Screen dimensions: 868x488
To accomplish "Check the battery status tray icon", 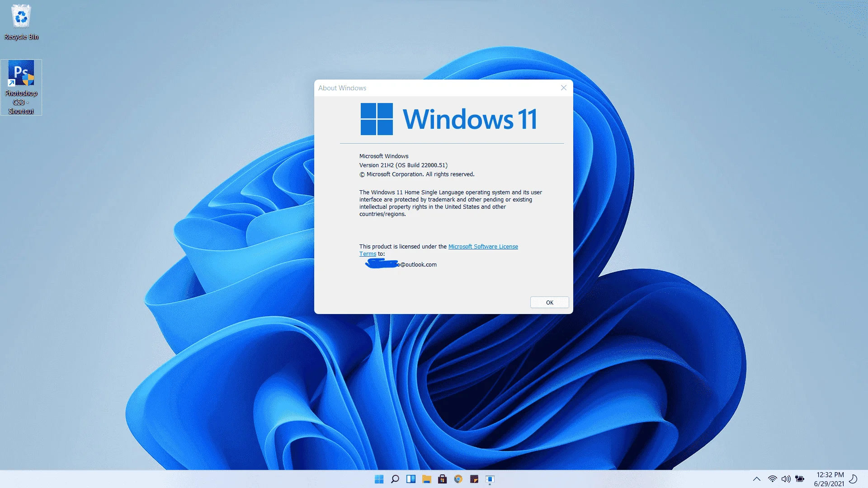I will pyautogui.click(x=800, y=479).
